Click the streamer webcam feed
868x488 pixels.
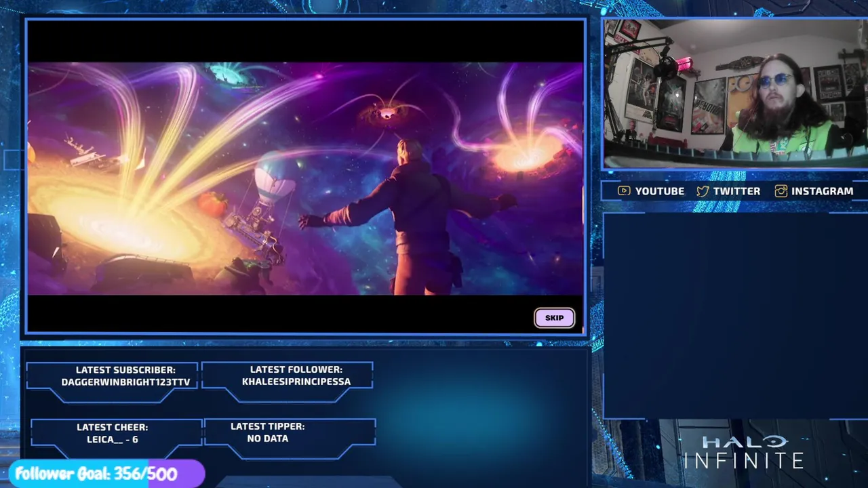click(x=735, y=93)
